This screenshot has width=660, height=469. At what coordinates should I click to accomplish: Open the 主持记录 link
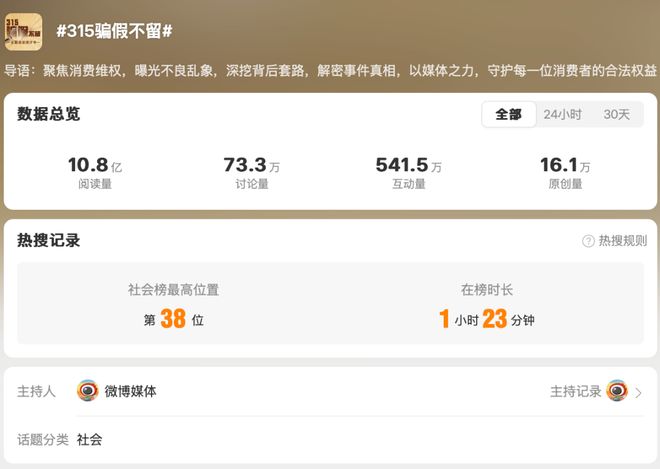coord(575,392)
